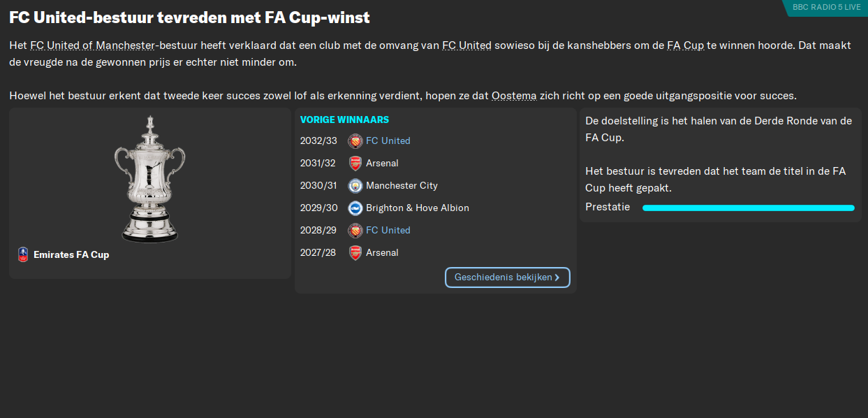Click the small Emirates FA Cup logo
The width and height of the screenshot is (868, 418).
click(23, 254)
